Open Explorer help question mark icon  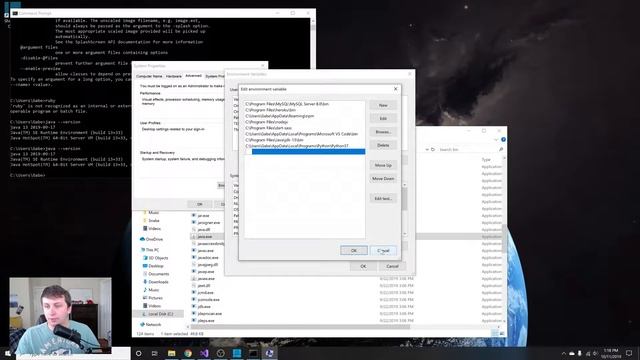[x=503, y=140]
